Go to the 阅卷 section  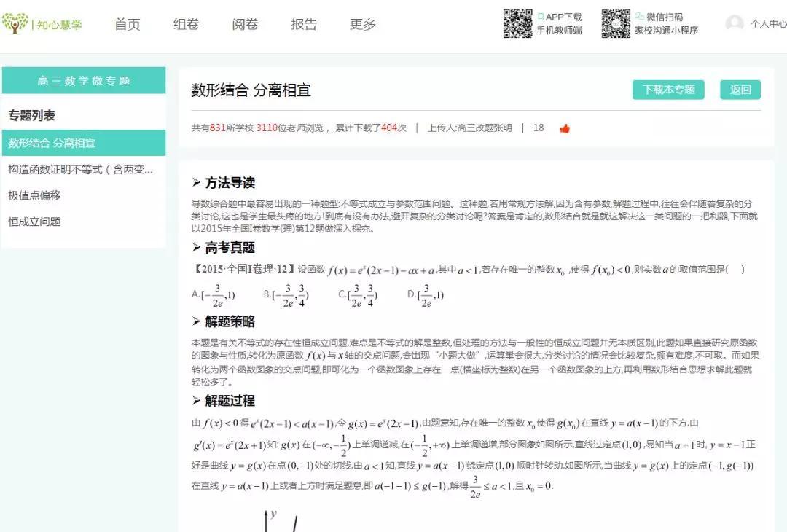[x=245, y=24]
